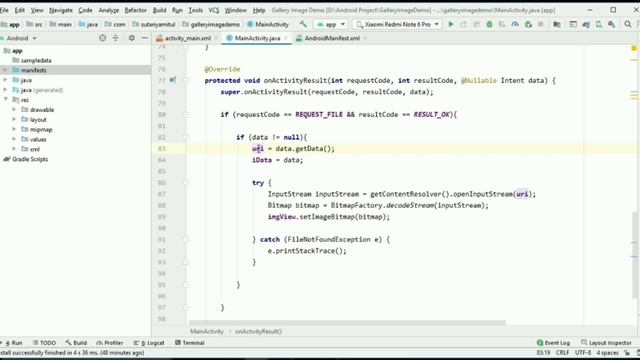
Task: Open the Event Log
Action: coord(553,343)
